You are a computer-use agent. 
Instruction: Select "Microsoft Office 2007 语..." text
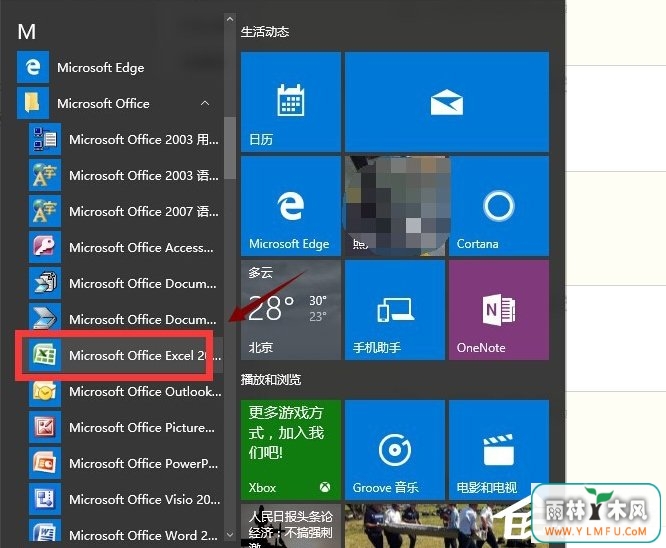(144, 212)
